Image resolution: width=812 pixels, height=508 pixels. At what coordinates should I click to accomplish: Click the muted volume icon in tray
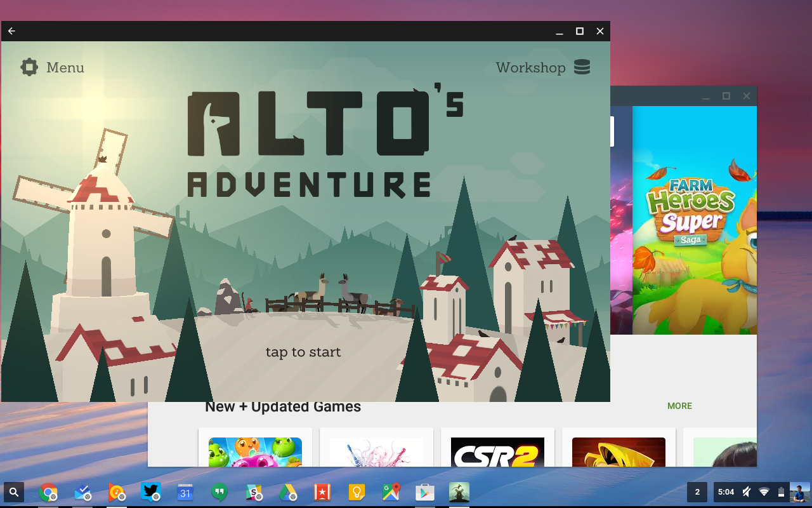[x=747, y=492]
